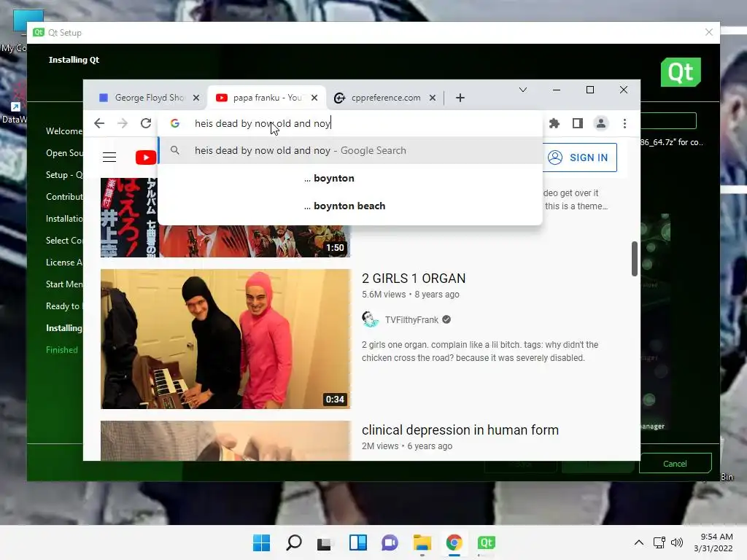Choose the 'boynton' suggestion

pyautogui.click(x=349, y=178)
